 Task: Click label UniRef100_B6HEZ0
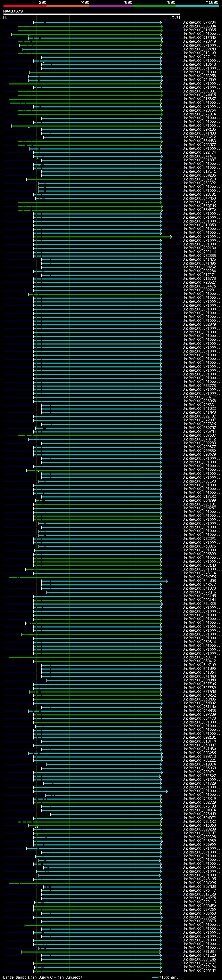(x=199, y=210)
